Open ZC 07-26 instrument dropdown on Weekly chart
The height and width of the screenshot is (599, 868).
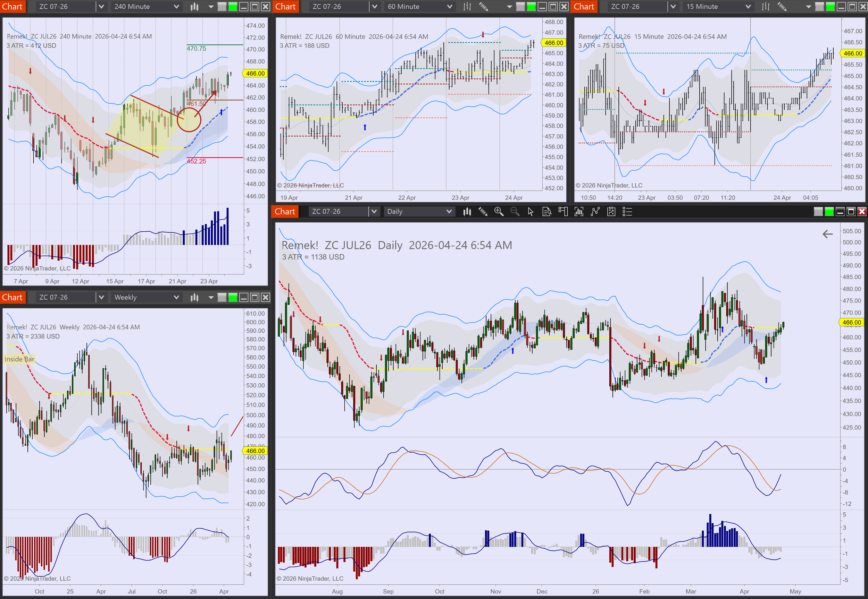[x=101, y=297]
